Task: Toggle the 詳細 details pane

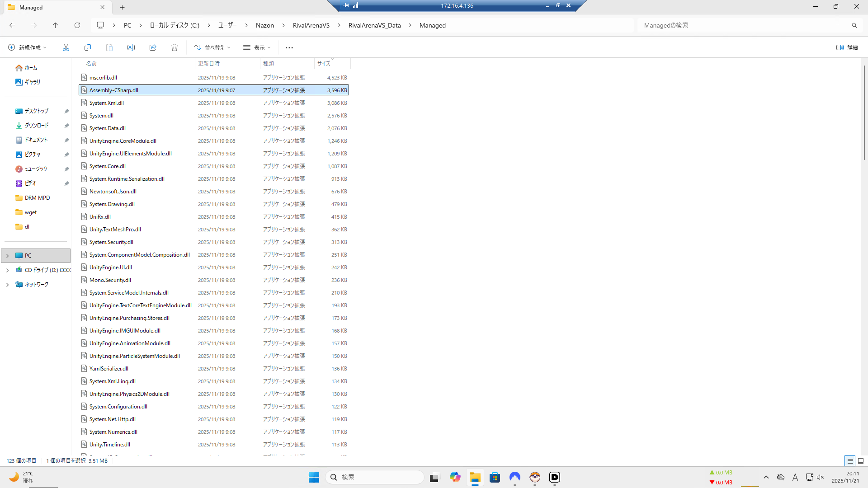Action: pyautogui.click(x=847, y=47)
